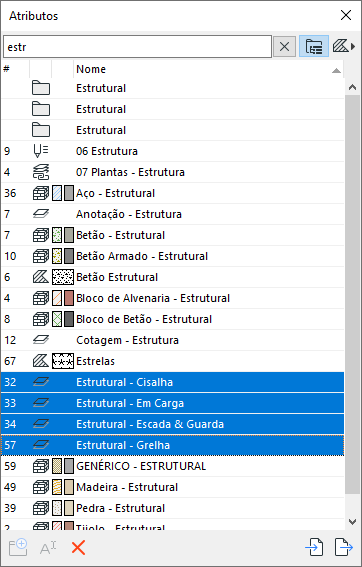Click the Rename attribute icon
The image size is (362, 567).
[x=48, y=548]
